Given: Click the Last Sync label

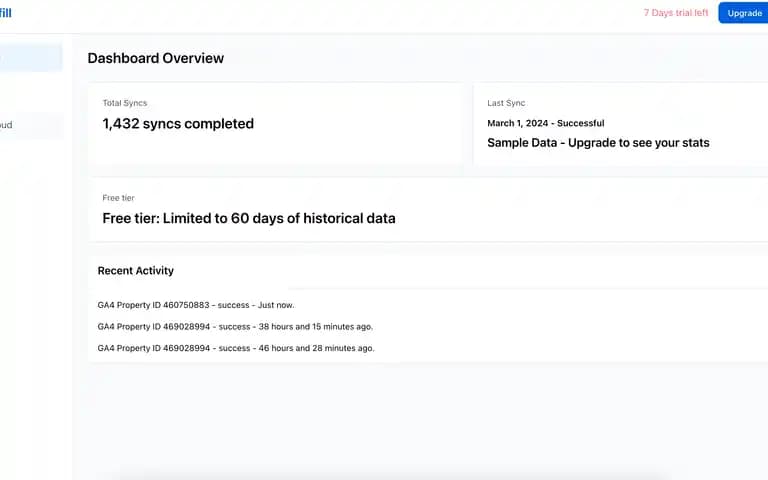Looking at the screenshot, I should [506, 103].
